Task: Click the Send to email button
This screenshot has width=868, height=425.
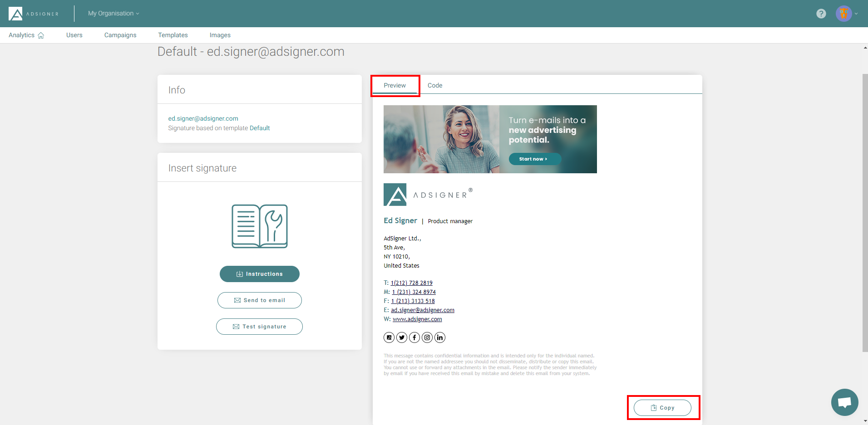Action: [x=259, y=300]
